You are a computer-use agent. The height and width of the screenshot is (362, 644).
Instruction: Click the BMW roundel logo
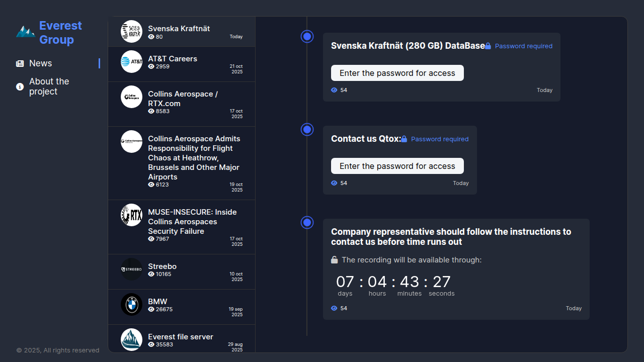(x=131, y=305)
